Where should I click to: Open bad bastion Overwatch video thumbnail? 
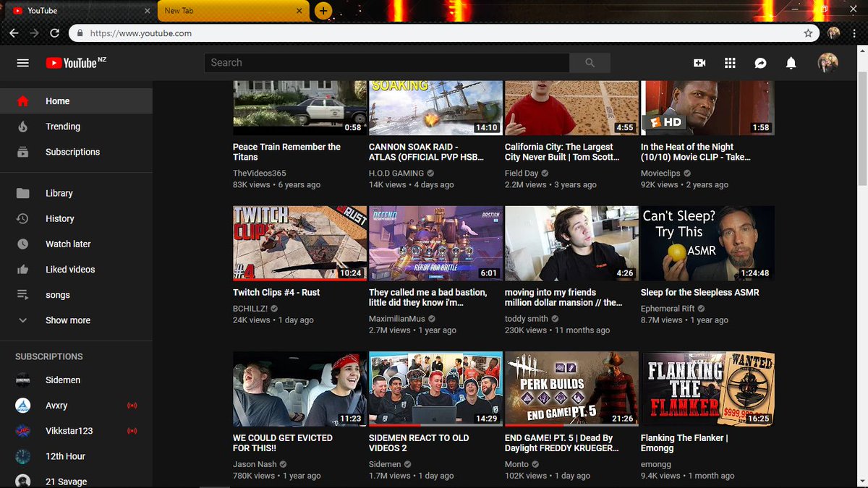coord(435,243)
